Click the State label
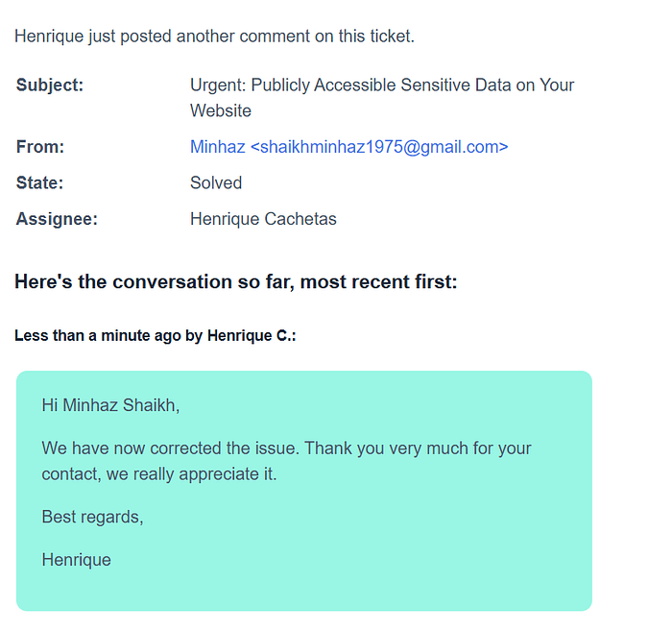 (x=40, y=183)
